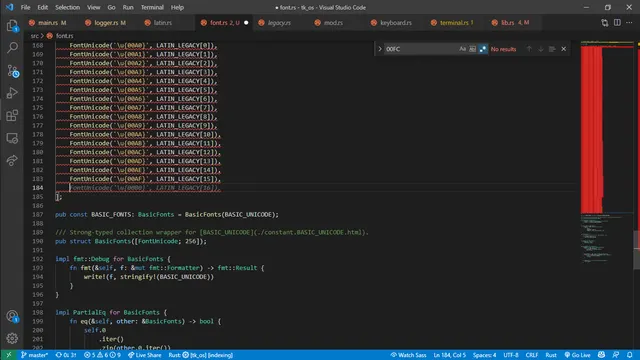Open the Search view in activity bar
Image resolution: width=640 pixels, height=360 pixels.
(x=12, y=48)
